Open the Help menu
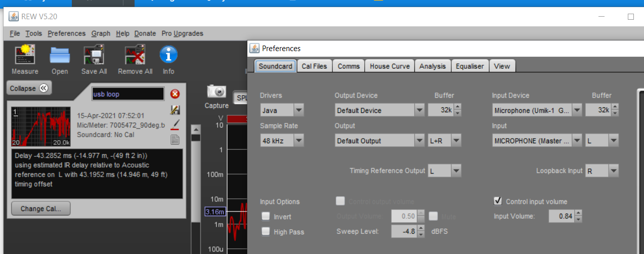The width and height of the screenshot is (644, 254). point(122,33)
